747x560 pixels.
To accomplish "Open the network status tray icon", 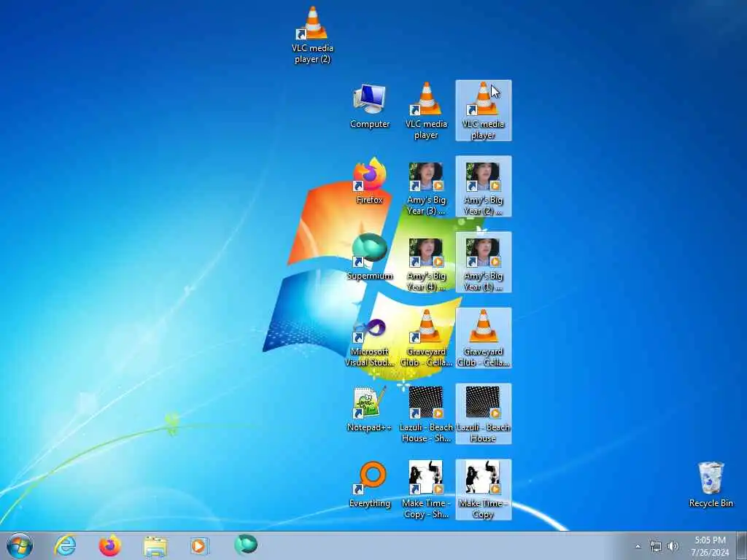I will click(x=656, y=546).
